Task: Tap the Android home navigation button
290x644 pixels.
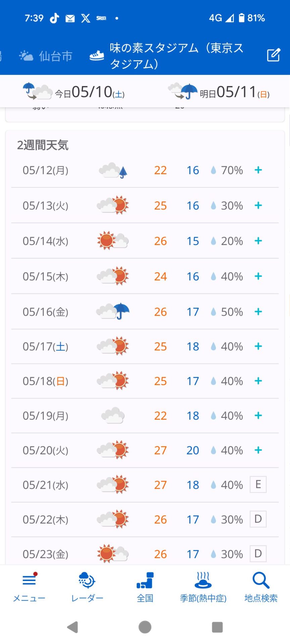Action: click(145, 627)
